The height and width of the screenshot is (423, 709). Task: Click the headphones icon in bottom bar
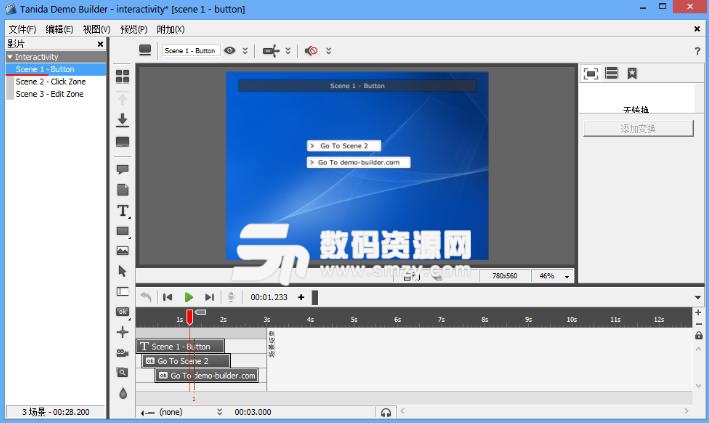[386, 412]
